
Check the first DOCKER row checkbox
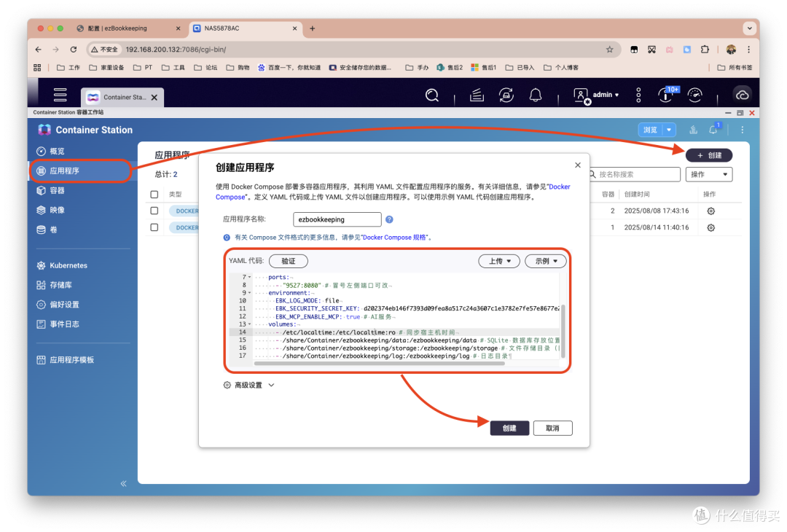pos(154,211)
